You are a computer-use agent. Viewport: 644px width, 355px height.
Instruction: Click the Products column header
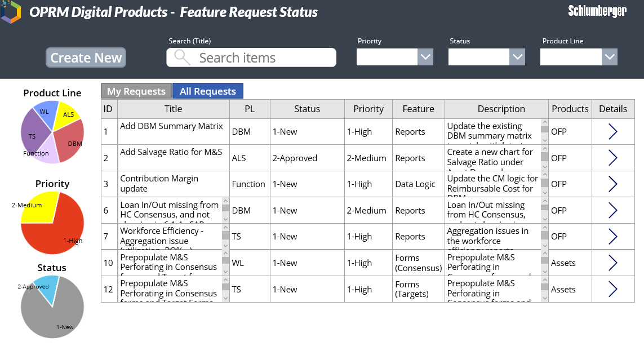[x=570, y=109]
